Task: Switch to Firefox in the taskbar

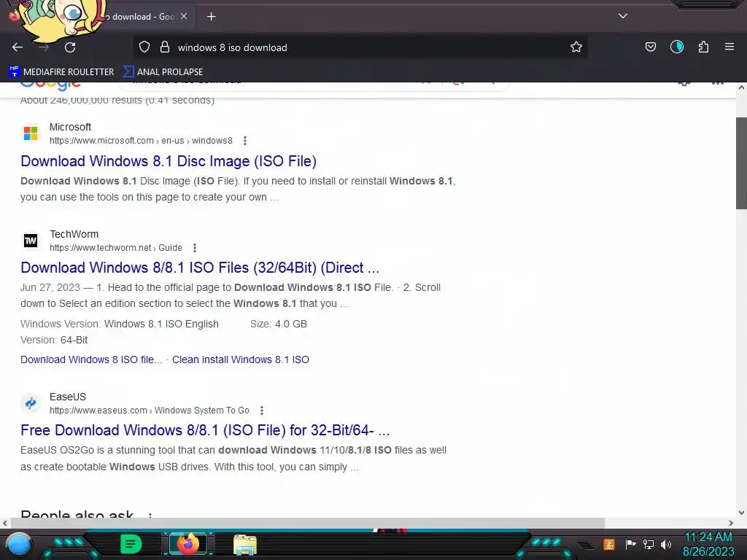Action: coord(187,544)
